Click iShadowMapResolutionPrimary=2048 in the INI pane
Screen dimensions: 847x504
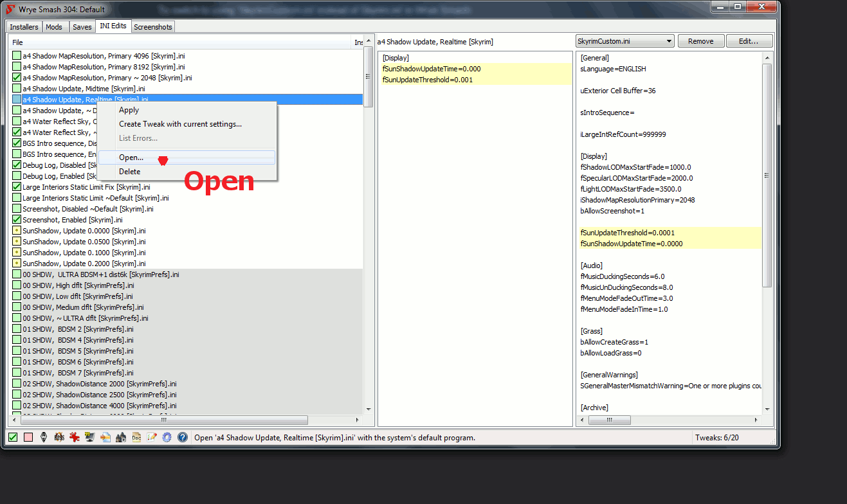pos(637,200)
